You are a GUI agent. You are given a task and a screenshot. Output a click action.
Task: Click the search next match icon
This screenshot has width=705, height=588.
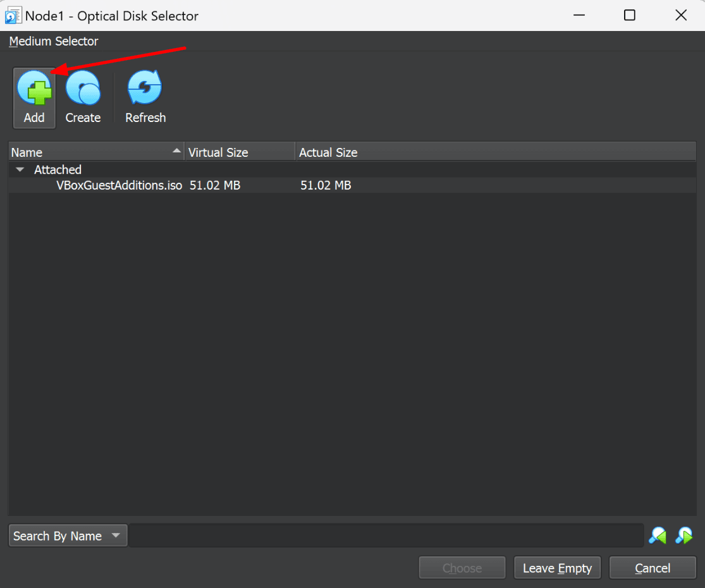coord(684,536)
